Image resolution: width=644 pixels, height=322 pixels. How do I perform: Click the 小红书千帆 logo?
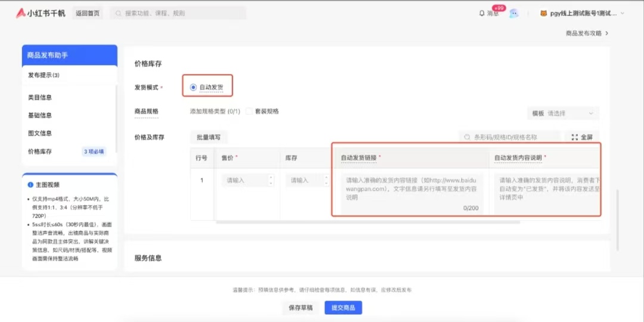(x=41, y=13)
